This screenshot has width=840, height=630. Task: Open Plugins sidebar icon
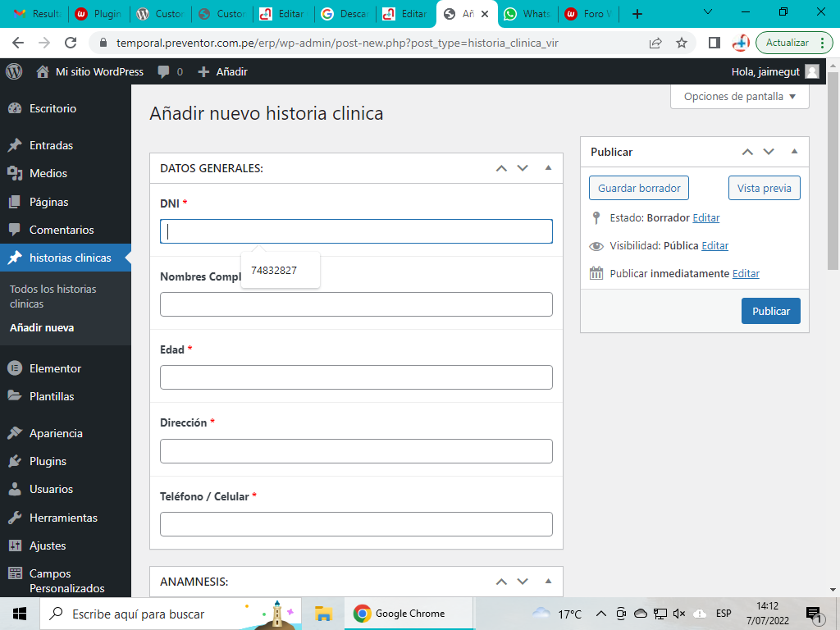tap(15, 461)
